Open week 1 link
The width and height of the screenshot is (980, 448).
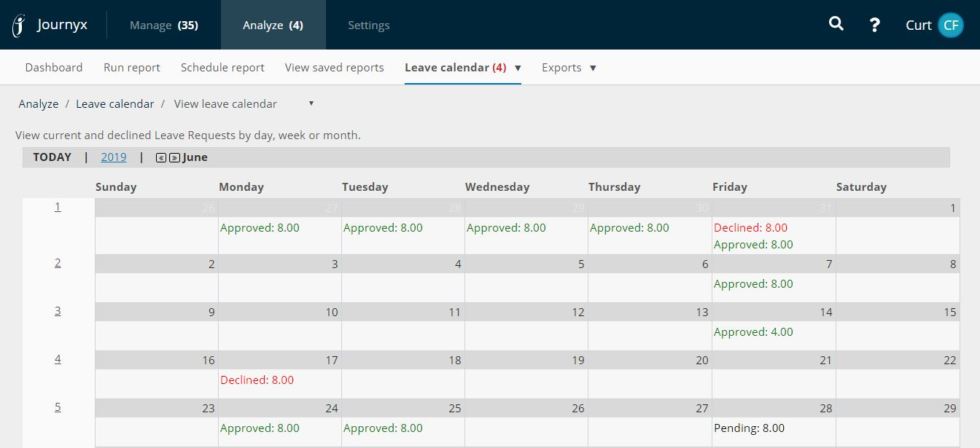[x=58, y=207]
